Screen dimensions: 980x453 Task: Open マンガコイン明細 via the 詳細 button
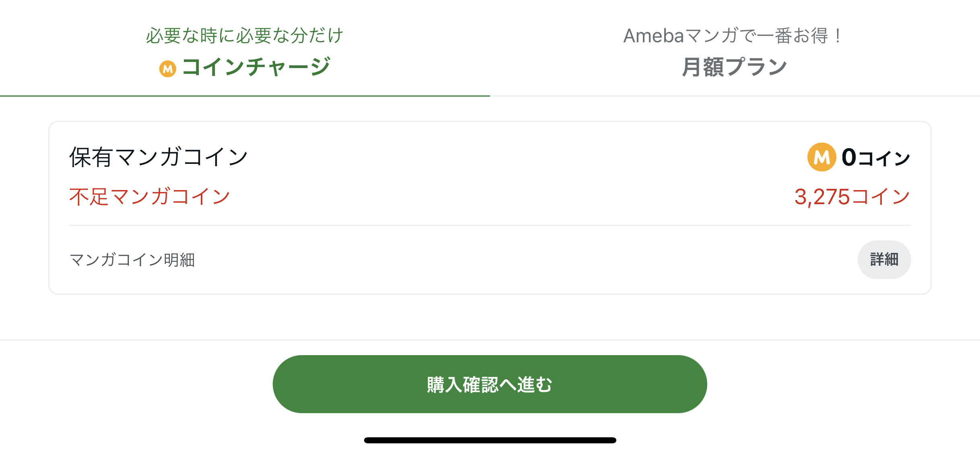(884, 259)
